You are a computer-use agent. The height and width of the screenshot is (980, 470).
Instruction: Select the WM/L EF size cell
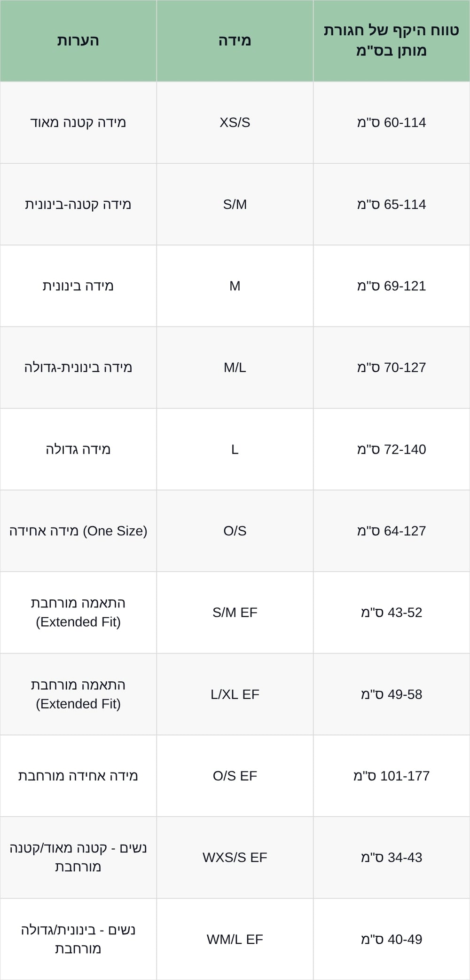(235, 939)
